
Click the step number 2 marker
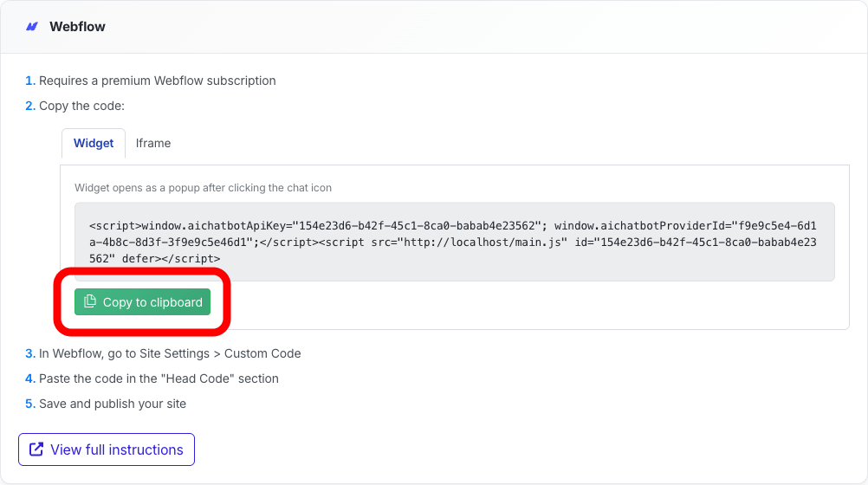29,106
